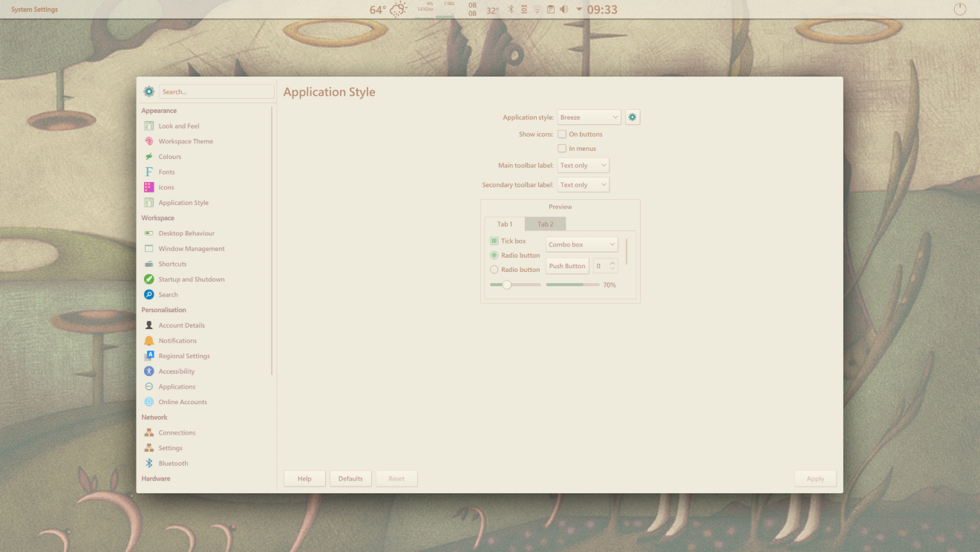This screenshot has width=980, height=552.
Task: Click the Apply button
Action: (x=815, y=478)
